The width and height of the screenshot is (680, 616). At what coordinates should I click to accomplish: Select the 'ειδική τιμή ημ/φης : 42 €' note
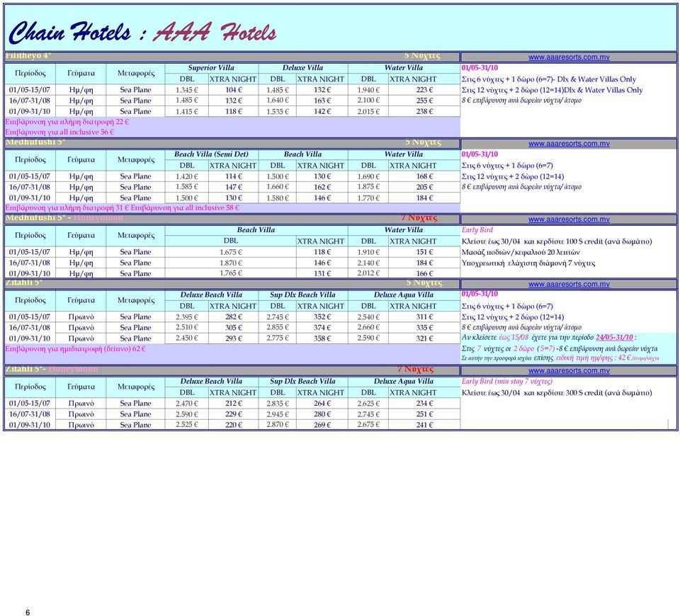594,358
